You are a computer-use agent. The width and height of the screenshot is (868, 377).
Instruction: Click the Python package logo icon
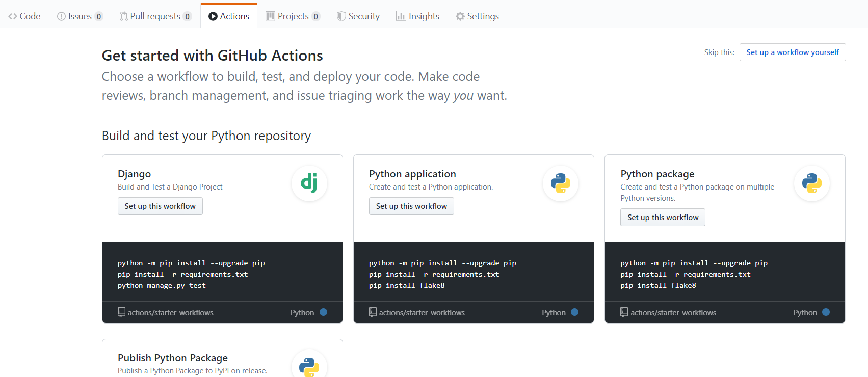coord(811,183)
